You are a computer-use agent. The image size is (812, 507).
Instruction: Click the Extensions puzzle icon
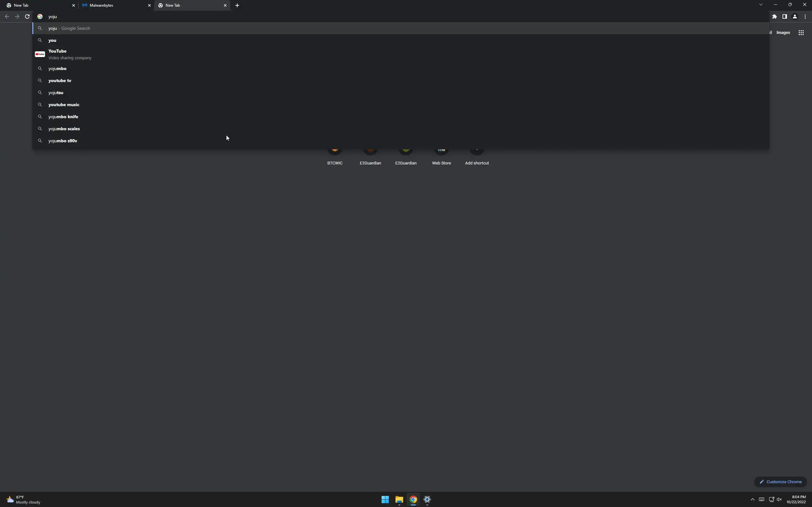[x=775, y=16]
